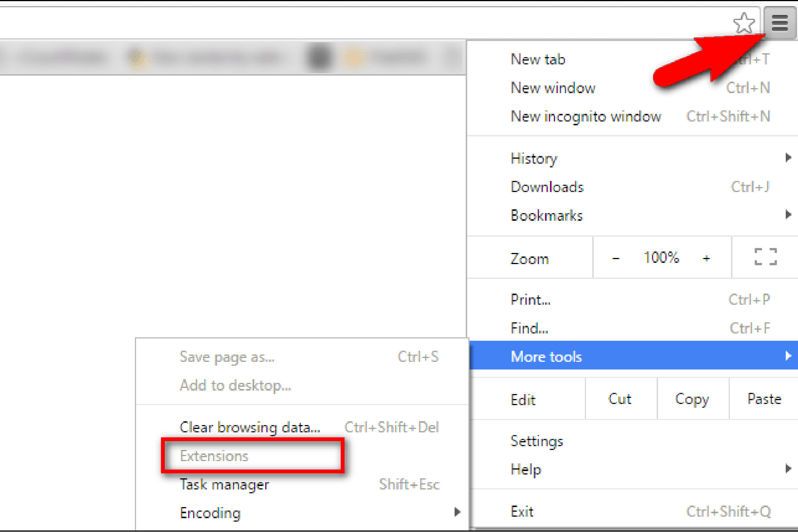Image resolution: width=798 pixels, height=532 pixels.
Task: Expand the Help submenu
Action: 633,470
